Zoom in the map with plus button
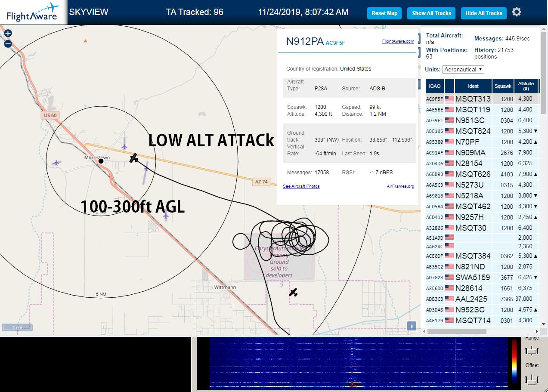Image resolution: width=548 pixels, height=392 pixels. click(8, 33)
